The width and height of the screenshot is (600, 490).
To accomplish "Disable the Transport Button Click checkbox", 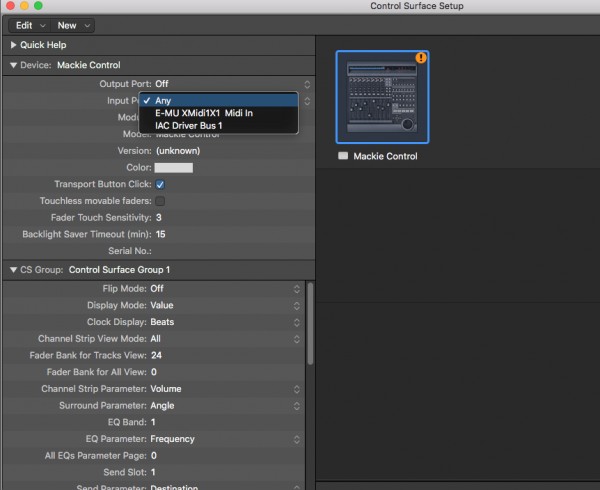I will coord(160,185).
